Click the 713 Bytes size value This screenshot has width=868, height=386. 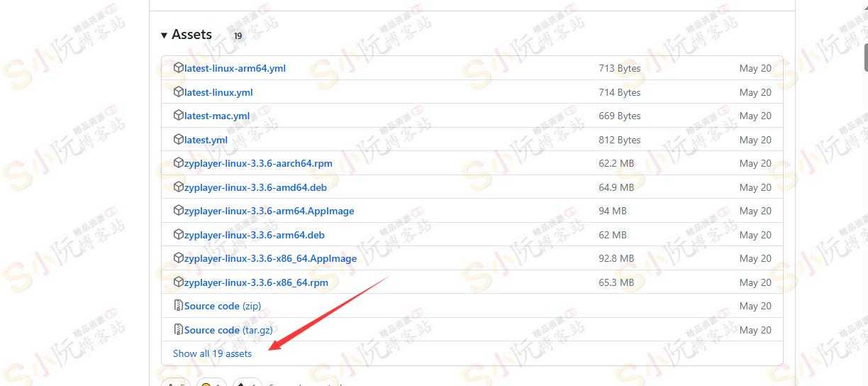click(x=620, y=69)
